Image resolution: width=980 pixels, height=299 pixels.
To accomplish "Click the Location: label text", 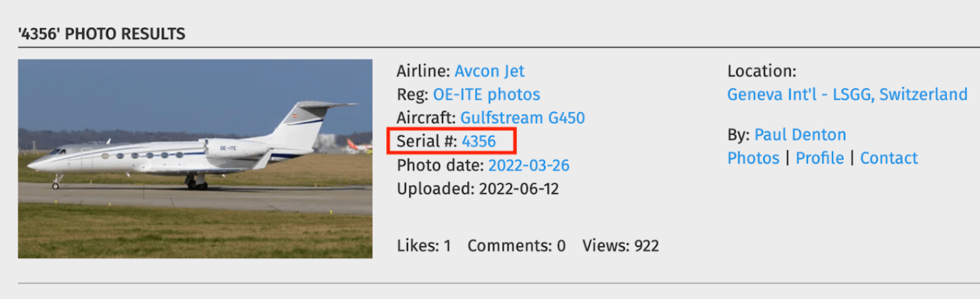I will pyautogui.click(x=761, y=71).
